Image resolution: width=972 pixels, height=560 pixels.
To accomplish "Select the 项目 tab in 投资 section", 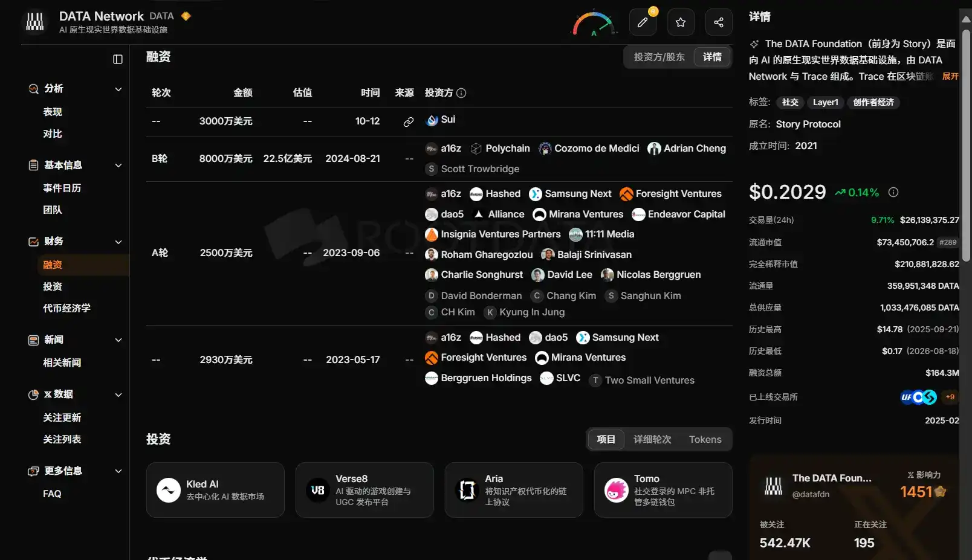I will [606, 439].
